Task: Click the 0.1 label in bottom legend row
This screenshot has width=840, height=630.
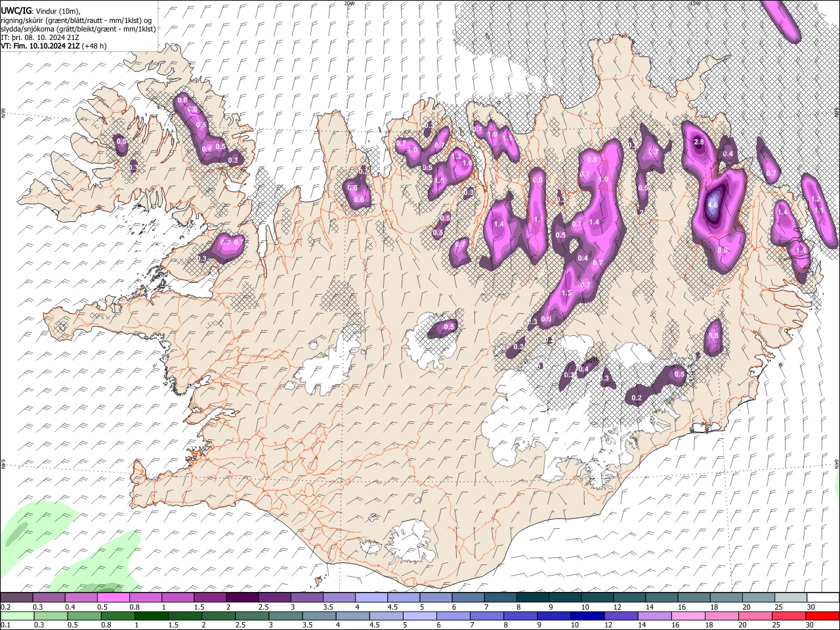Action: click(5, 625)
